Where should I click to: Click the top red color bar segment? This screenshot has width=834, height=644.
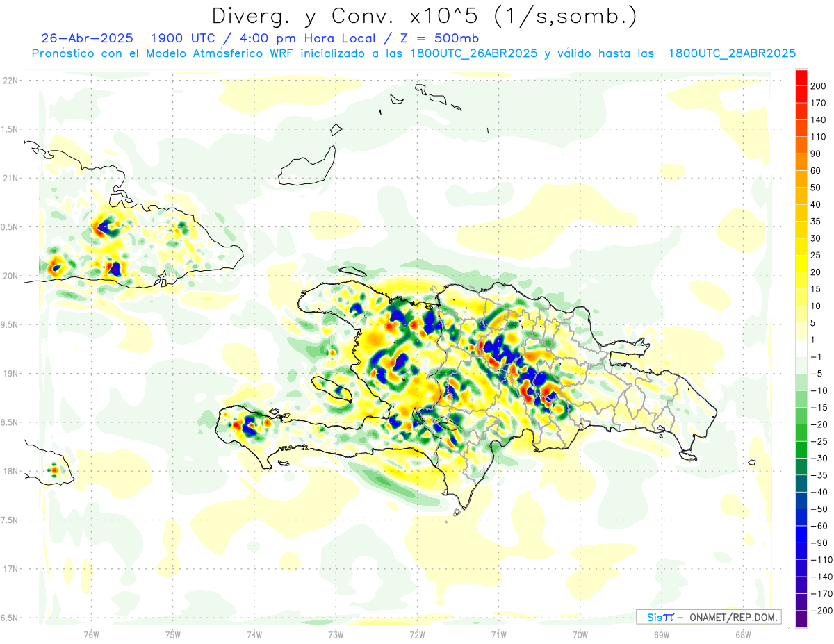pos(802,78)
